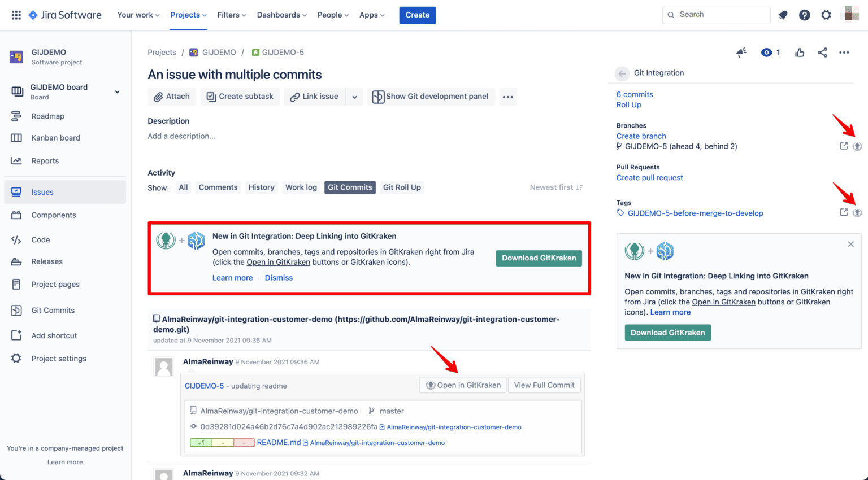Open the Link issue dropdown arrow
Viewport: 868px width, 480px height.
pos(354,97)
